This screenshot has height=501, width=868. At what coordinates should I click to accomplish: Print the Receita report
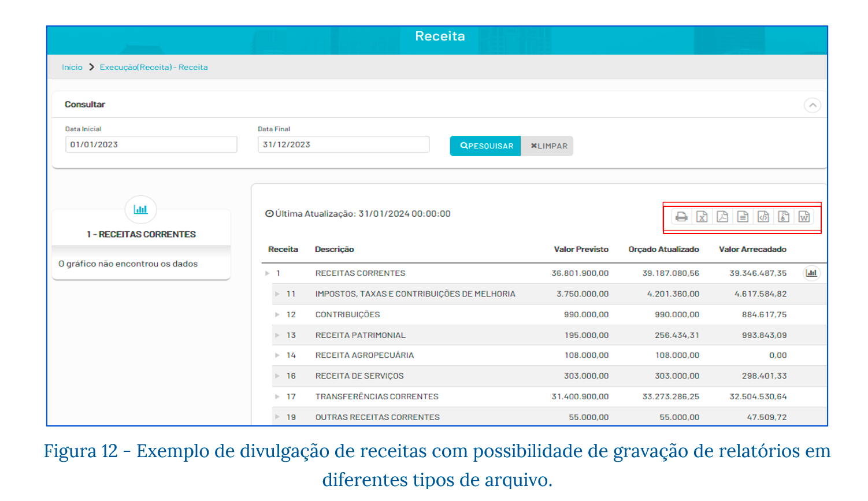(x=681, y=217)
